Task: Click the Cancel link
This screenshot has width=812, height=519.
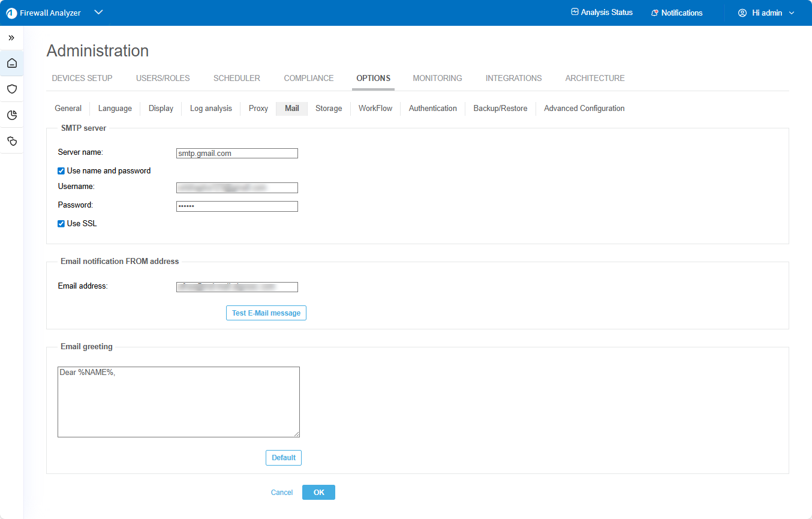Action: pyautogui.click(x=282, y=493)
